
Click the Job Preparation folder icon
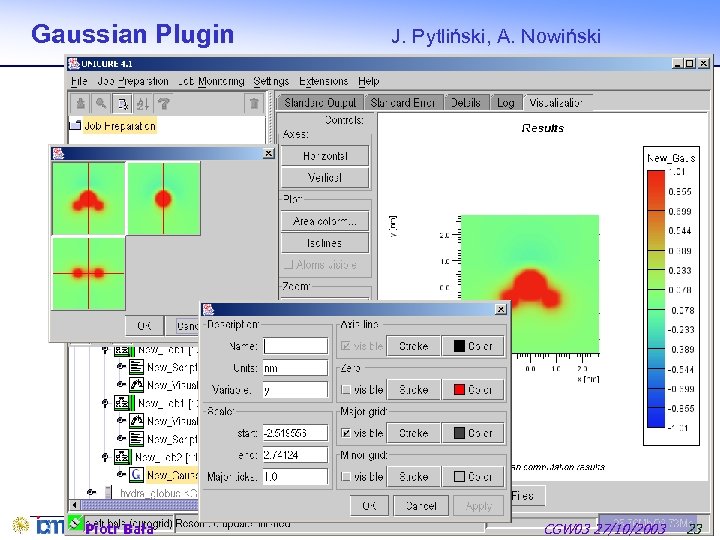tap(75, 125)
